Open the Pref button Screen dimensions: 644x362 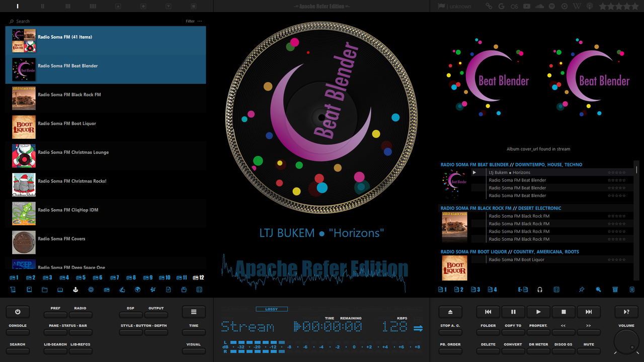click(x=55, y=314)
